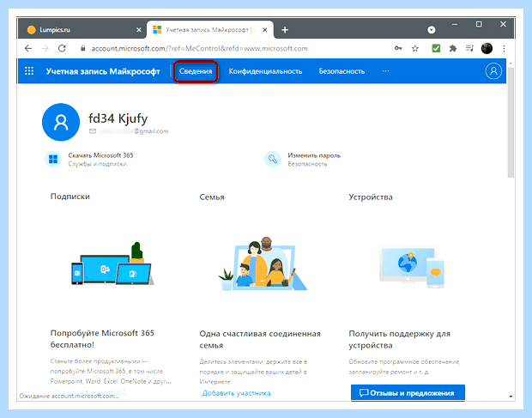This screenshot has width=532, height=418.
Task: Click the Windows logo icon beside Microsoft 365
Action: coord(53,159)
